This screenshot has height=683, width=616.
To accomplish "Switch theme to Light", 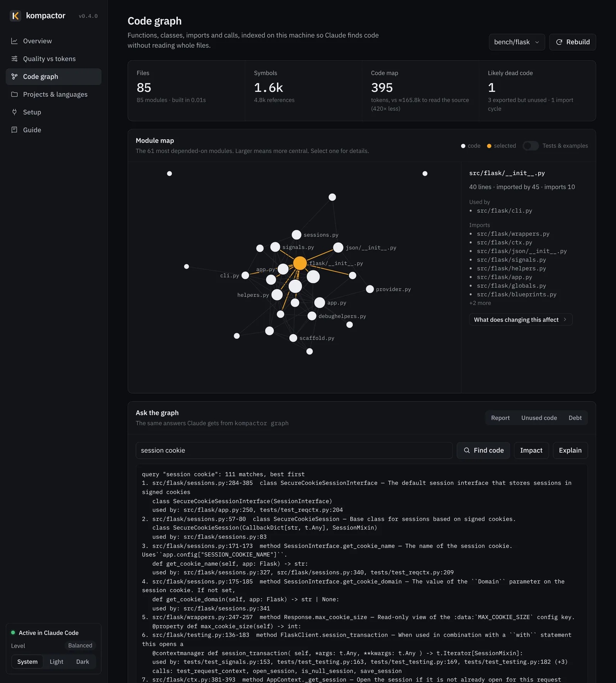I will coord(56,661).
